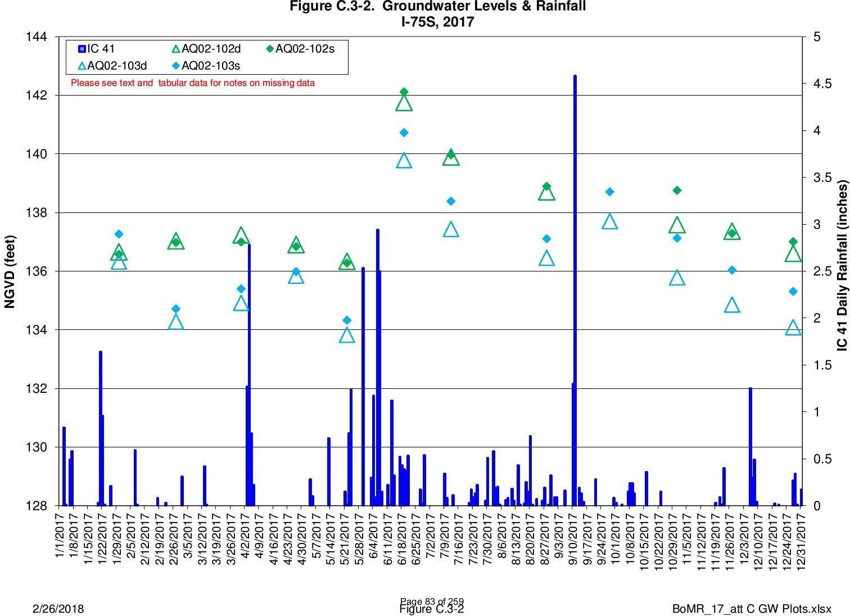Click the AQ02-103d blue triangle legend marker

point(82,66)
